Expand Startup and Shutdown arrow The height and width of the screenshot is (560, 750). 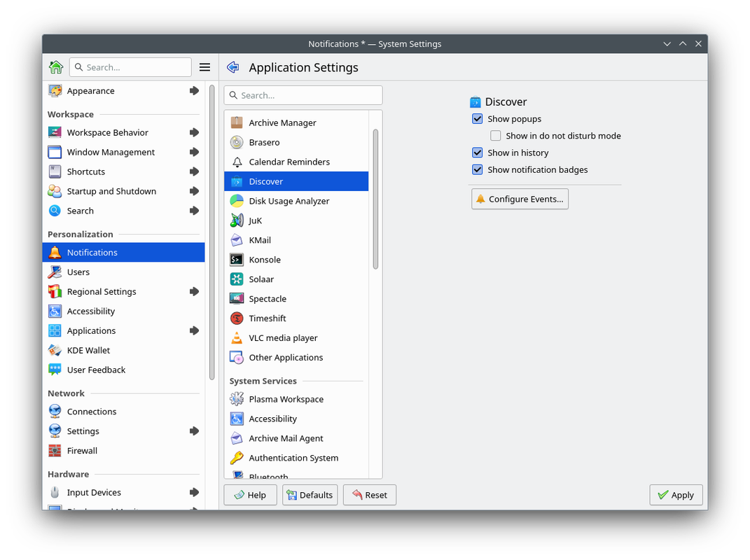click(x=194, y=191)
